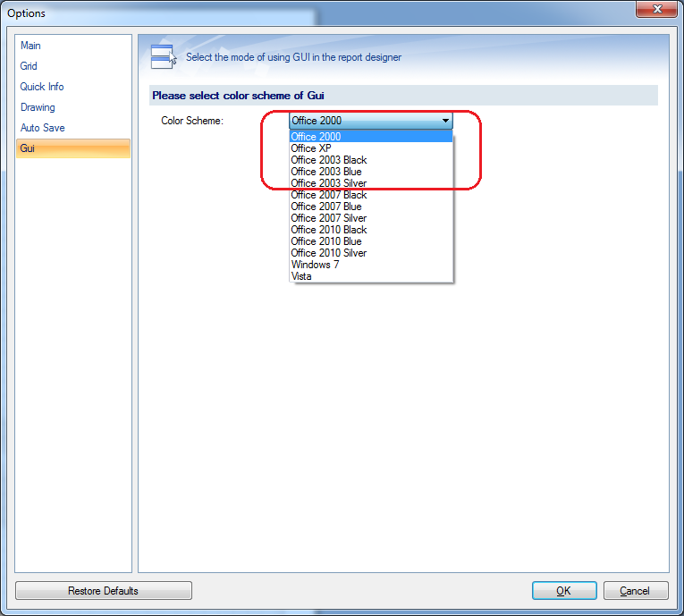684x616 pixels.
Task: Choose the Office XP color scheme
Action: point(371,148)
